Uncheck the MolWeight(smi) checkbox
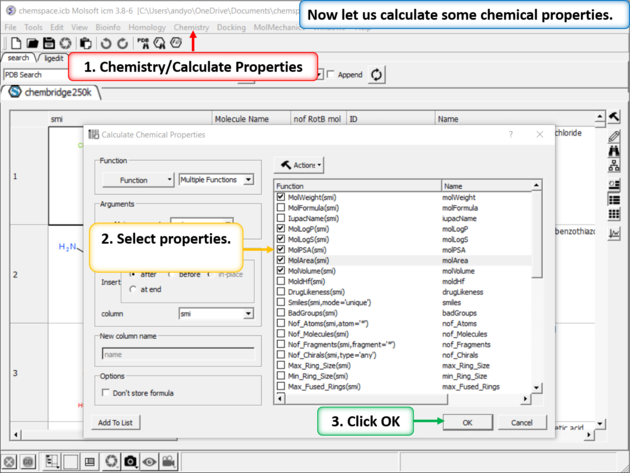The height and width of the screenshot is (473, 630). (281, 198)
